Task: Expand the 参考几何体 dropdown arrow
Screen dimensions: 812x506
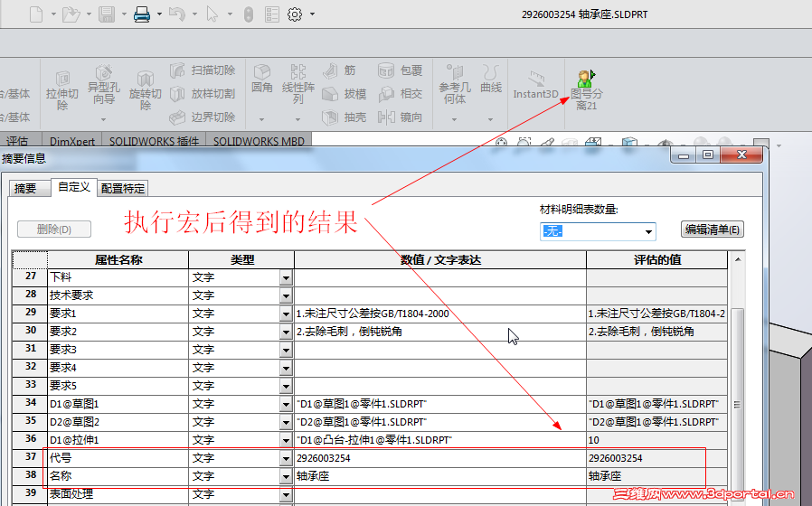Action: 454,119
